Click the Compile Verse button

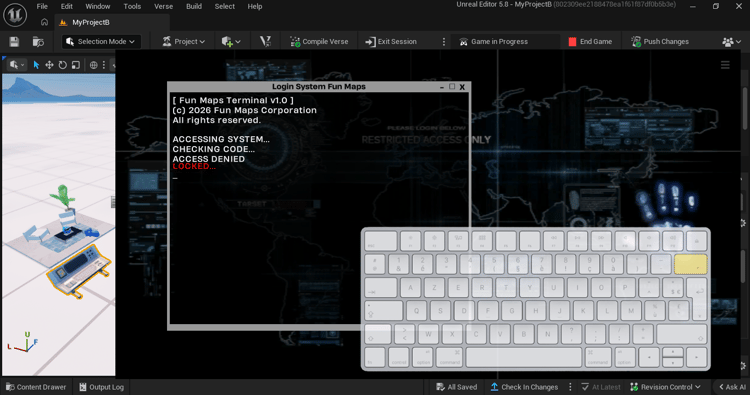[319, 42]
